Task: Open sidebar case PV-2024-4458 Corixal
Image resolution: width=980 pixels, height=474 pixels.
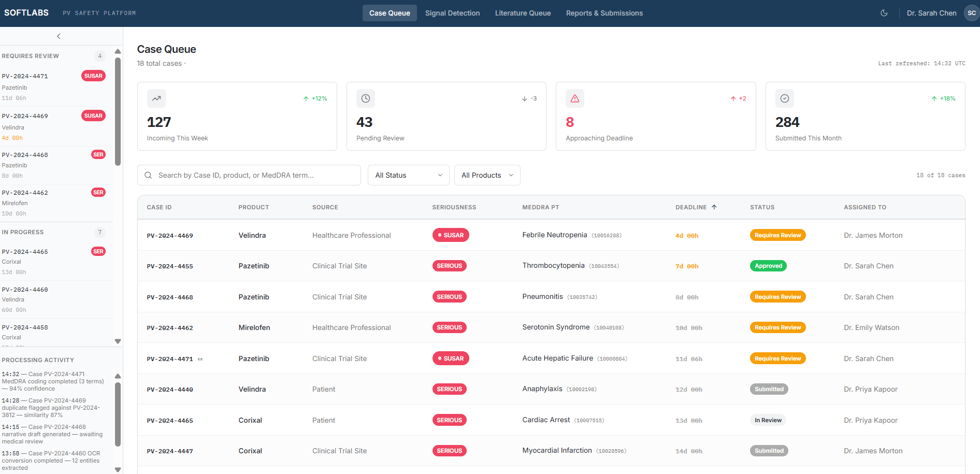Action: (56, 333)
